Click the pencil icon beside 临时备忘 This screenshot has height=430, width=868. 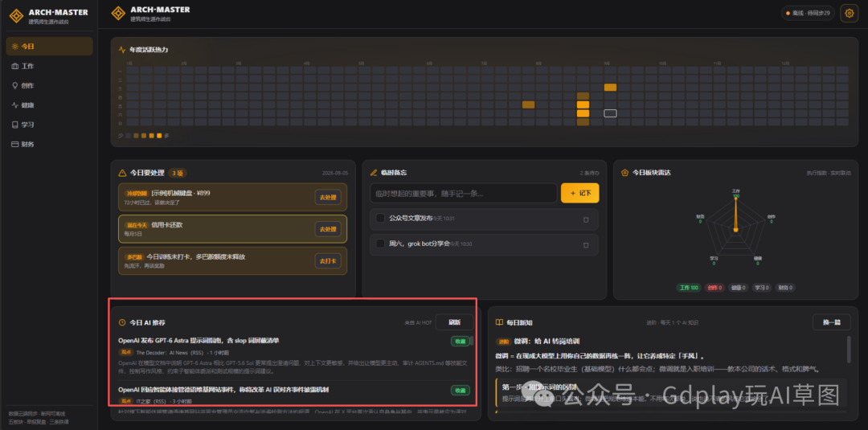375,174
